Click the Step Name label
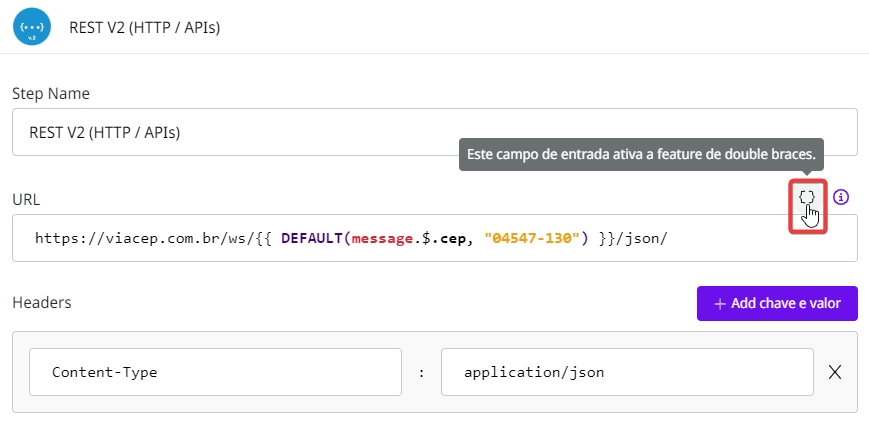The image size is (869, 421). (x=51, y=93)
